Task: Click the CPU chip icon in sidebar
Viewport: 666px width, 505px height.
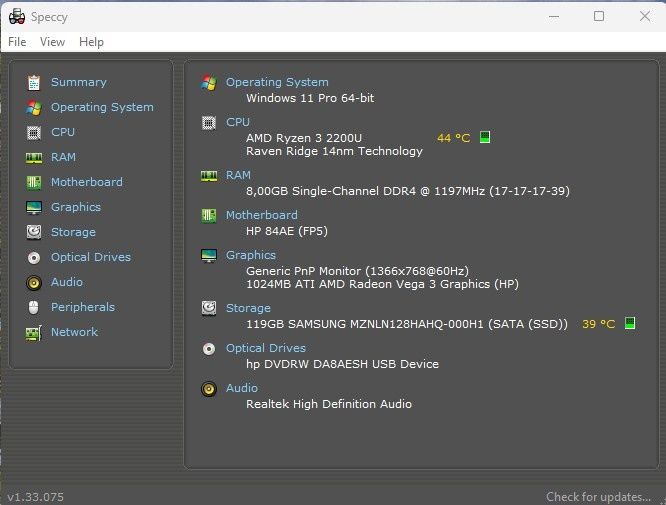Action: coord(34,133)
